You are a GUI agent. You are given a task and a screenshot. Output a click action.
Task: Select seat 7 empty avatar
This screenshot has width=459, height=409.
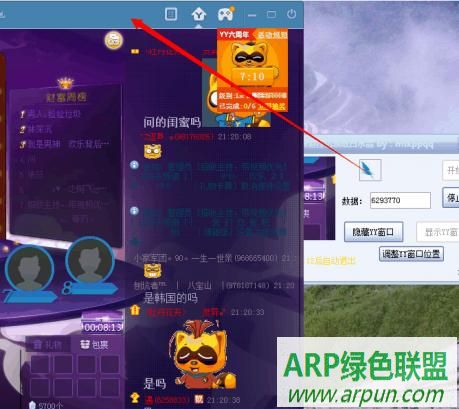point(30,268)
